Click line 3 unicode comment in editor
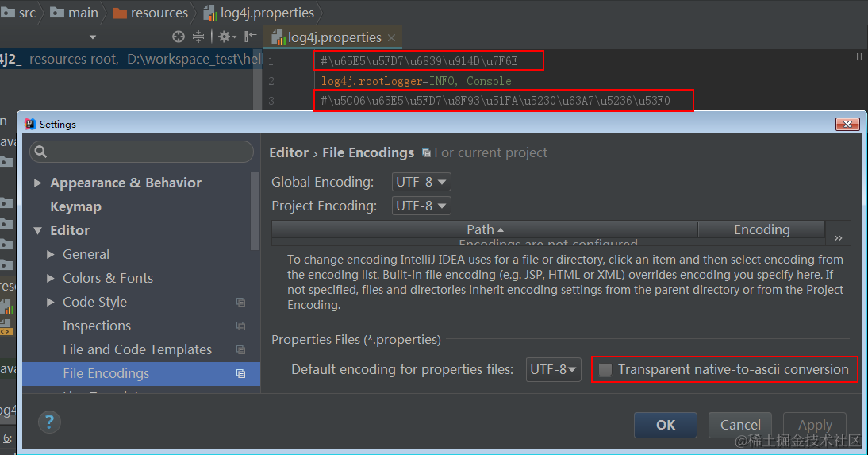868x455 pixels. (x=495, y=101)
